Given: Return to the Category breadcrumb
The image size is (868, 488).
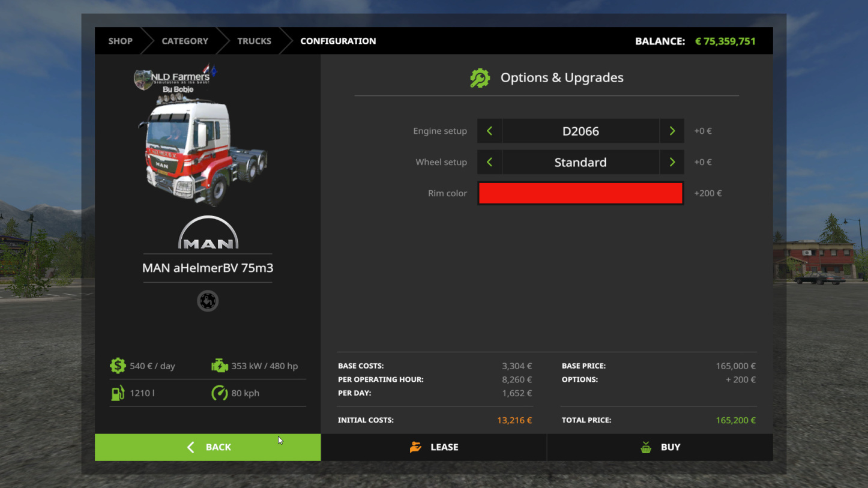Looking at the screenshot, I should 185,41.
